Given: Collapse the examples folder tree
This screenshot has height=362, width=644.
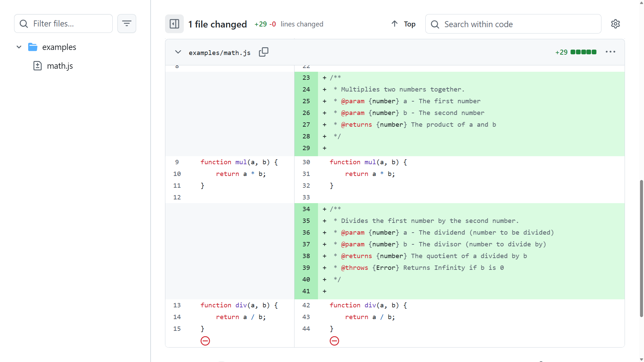Looking at the screenshot, I should (x=19, y=47).
